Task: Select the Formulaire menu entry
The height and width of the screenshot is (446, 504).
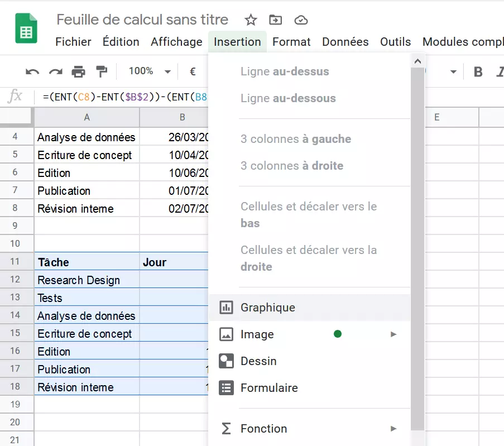Action: pos(310,388)
